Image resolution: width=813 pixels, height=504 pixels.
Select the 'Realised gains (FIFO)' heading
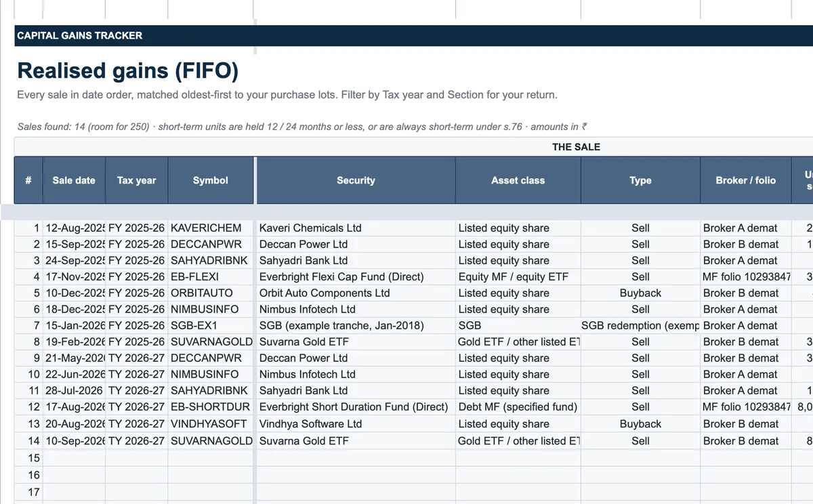pyautogui.click(x=127, y=70)
